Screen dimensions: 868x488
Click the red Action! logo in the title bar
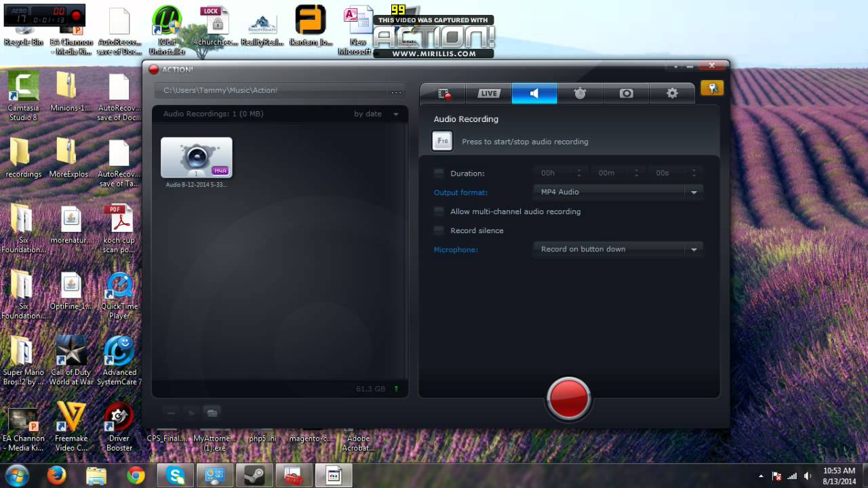(x=153, y=69)
